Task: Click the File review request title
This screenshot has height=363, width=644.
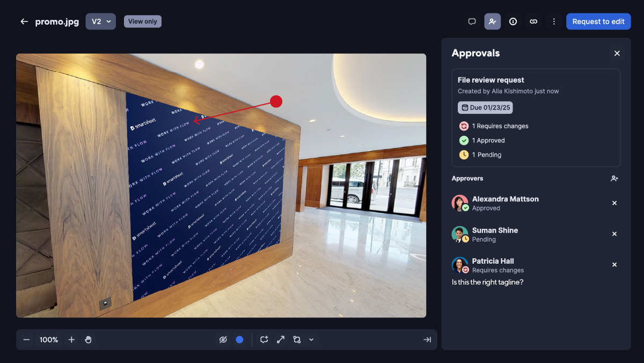Action: (491, 80)
